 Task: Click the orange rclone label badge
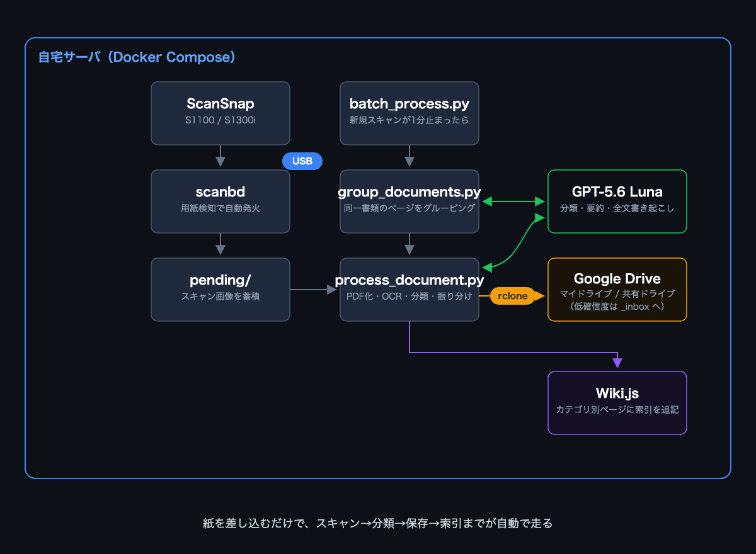pyautogui.click(x=513, y=296)
